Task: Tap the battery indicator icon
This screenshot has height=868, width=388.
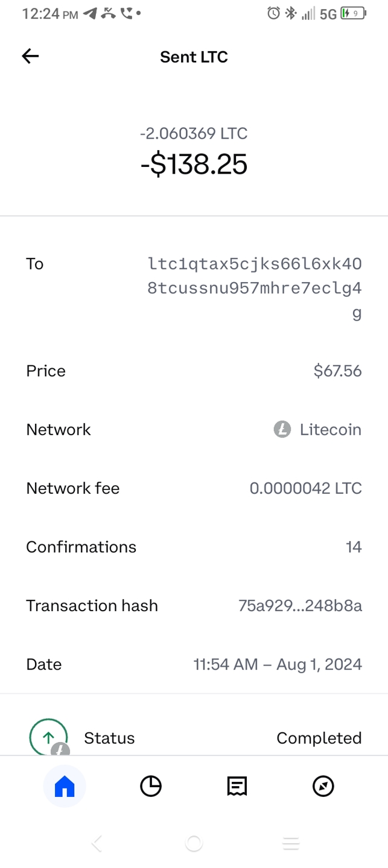Action: tap(354, 13)
